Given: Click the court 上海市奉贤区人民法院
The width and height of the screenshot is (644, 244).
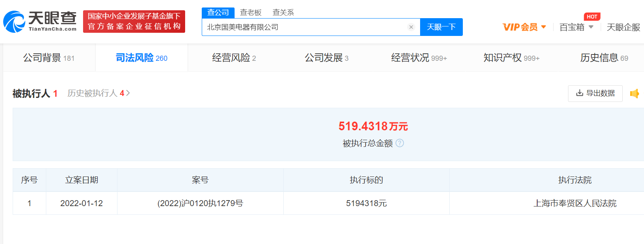Looking at the screenshot, I should coord(575,203).
